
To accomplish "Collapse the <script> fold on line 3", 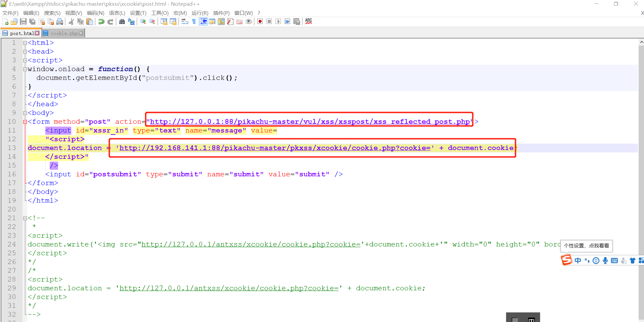I will [25, 60].
